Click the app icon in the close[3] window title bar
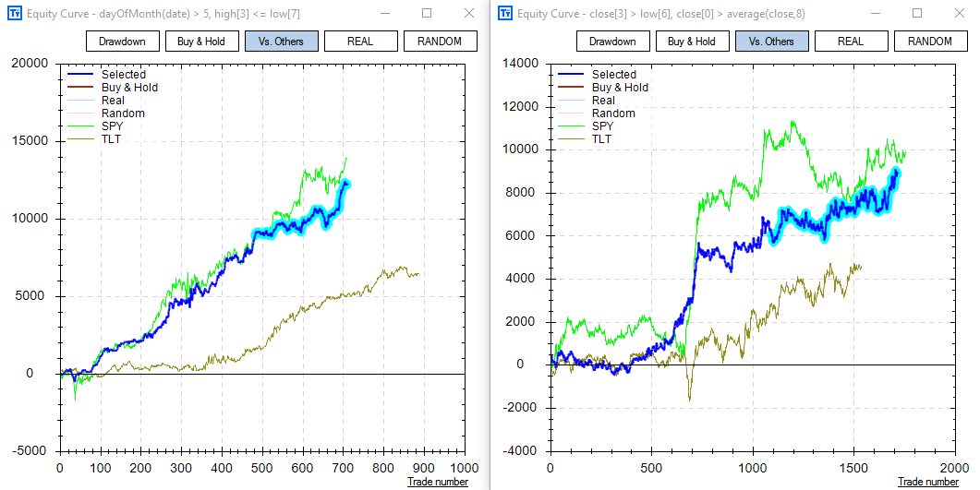This screenshot has height=490, width=980. click(x=505, y=14)
